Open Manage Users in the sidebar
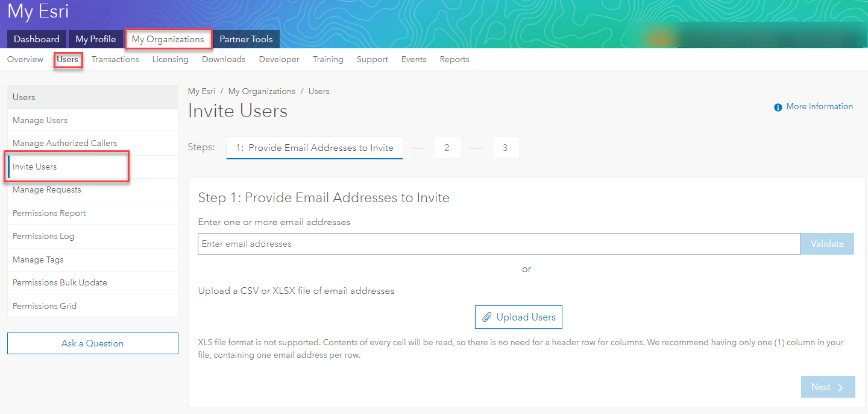The height and width of the screenshot is (414, 868). pyautogui.click(x=40, y=120)
